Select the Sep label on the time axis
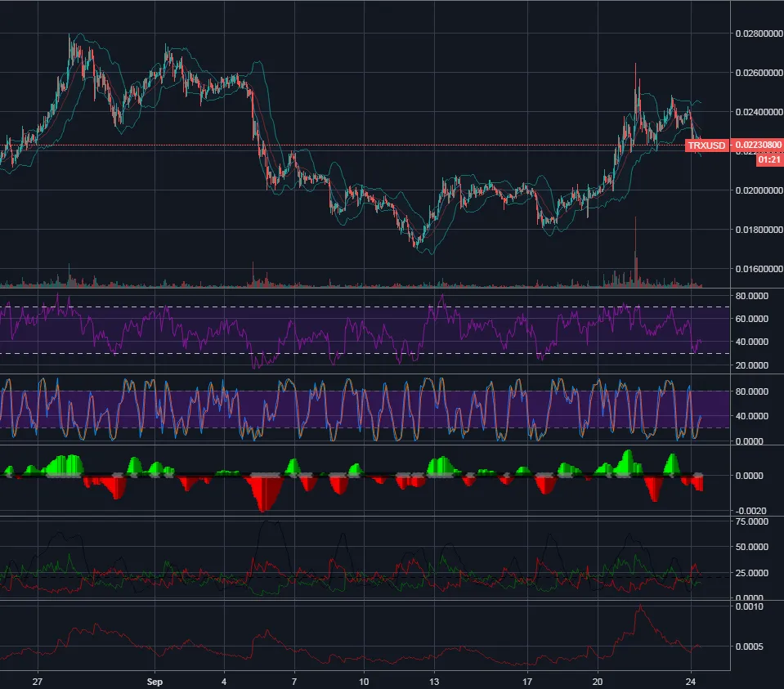784x689 pixels. 155,682
